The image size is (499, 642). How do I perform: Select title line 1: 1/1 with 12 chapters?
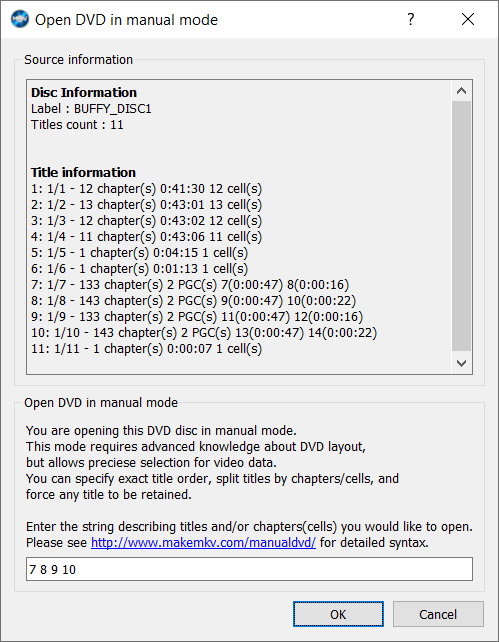click(146, 189)
